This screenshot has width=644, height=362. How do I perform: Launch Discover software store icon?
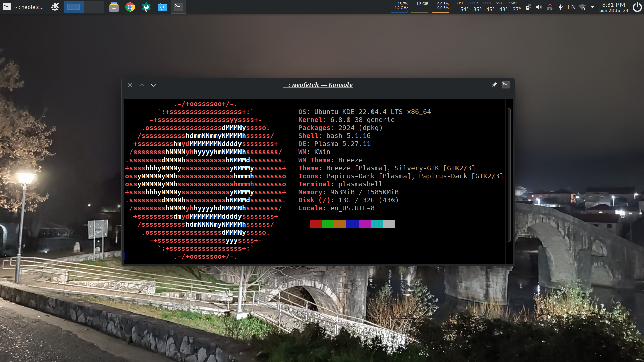162,7
